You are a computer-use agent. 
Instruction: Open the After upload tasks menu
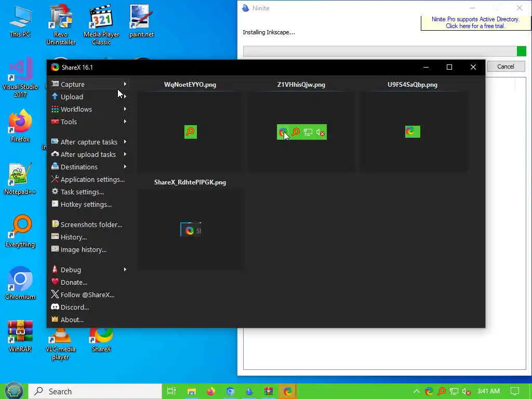[x=89, y=154]
